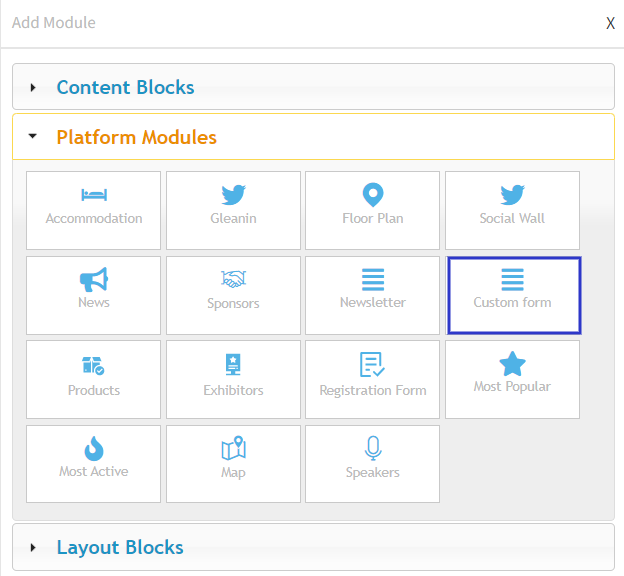Add the Gleanin Twitter bird module
The image size is (624, 576).
click(233, 210)
